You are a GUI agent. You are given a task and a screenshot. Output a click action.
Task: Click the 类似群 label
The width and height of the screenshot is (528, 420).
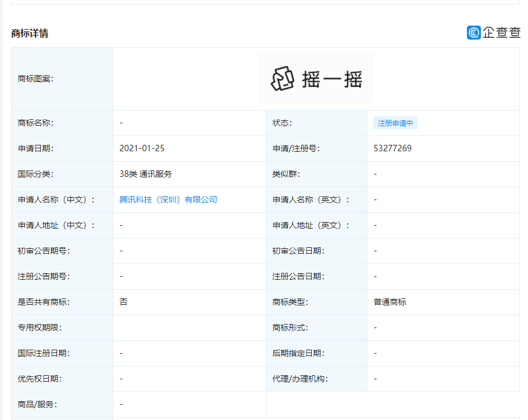(286, 174)
